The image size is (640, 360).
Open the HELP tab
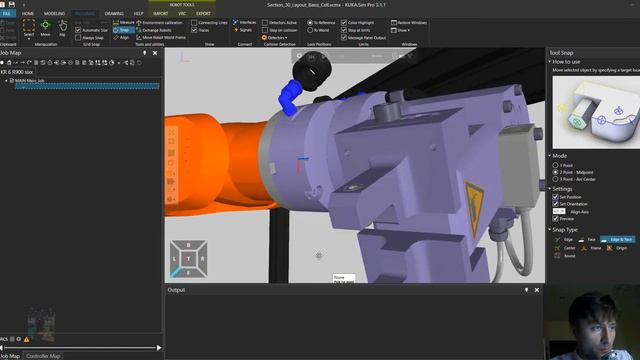[138, 13]
